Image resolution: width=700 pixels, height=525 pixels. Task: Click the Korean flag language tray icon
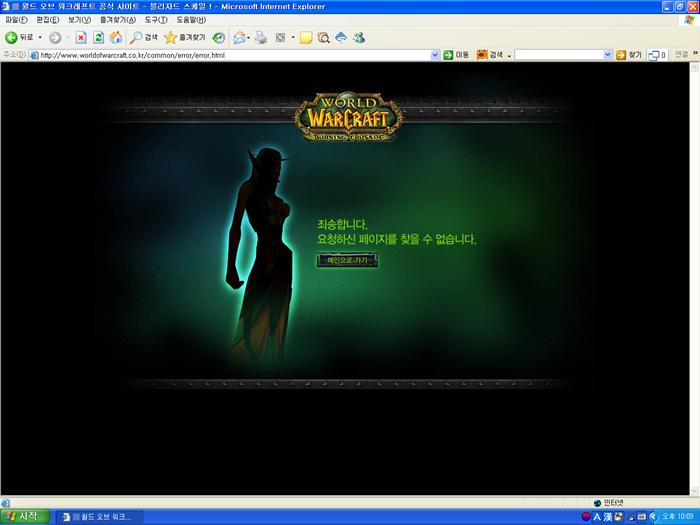coord(586,517)
